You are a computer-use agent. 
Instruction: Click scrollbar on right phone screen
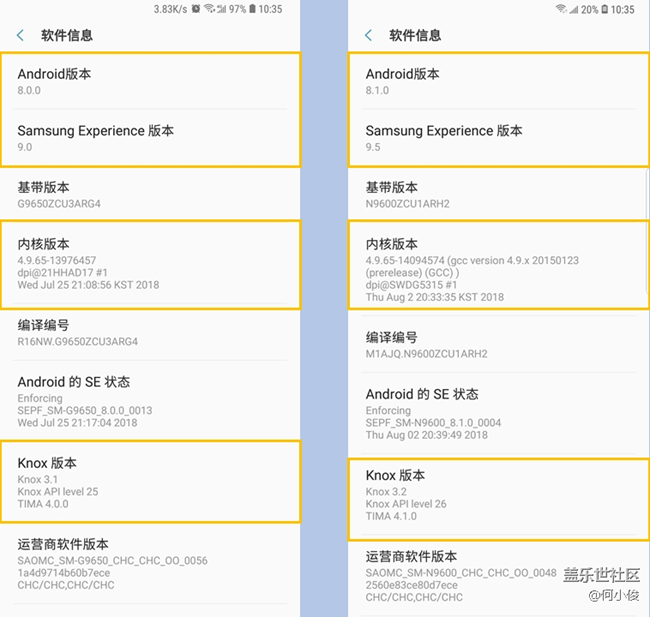coord(648,232)
